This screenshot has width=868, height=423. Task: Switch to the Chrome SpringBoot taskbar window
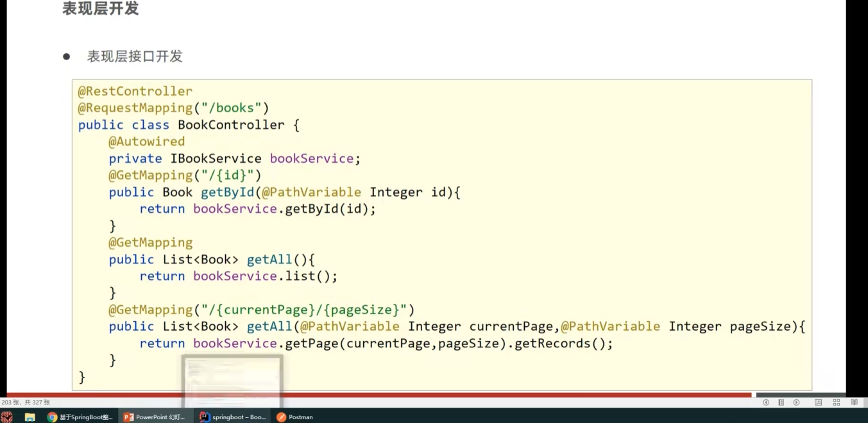pyautogui.click(x=80, y=417)
